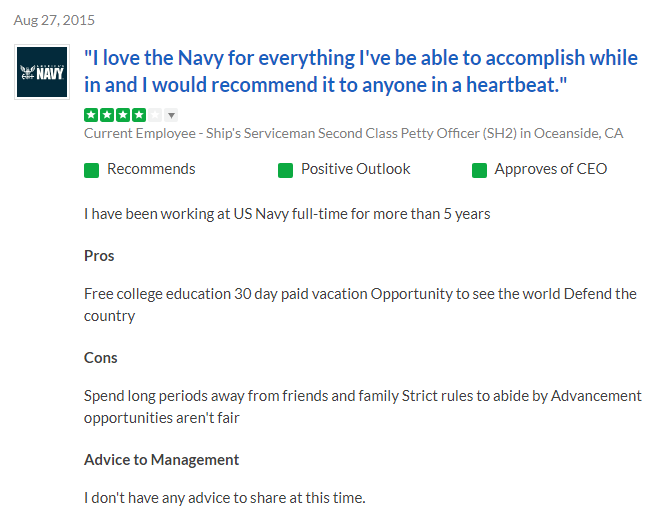Viewport: 665px width, 525px height.
Task: Expand the star rating breakdown arrow
Action: pos(171,115)
